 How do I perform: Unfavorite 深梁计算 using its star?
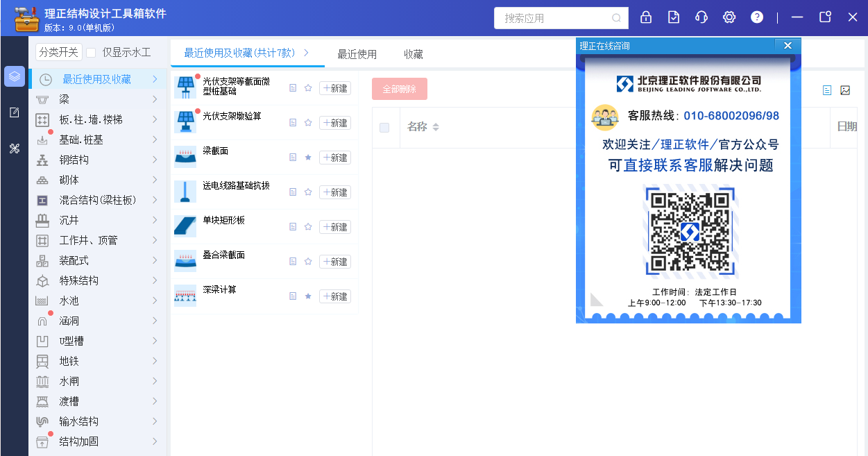click(x=308, y=296)
